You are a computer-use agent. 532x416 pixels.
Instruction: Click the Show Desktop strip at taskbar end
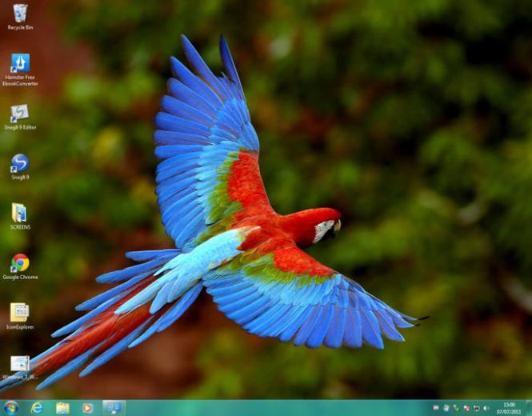coord(529,408)
